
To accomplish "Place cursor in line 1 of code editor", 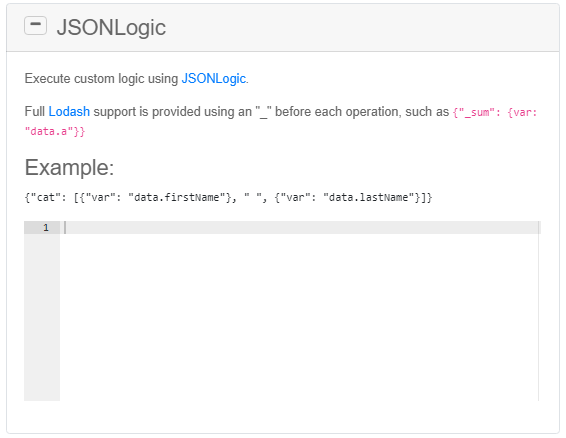I will pos(300,227).
